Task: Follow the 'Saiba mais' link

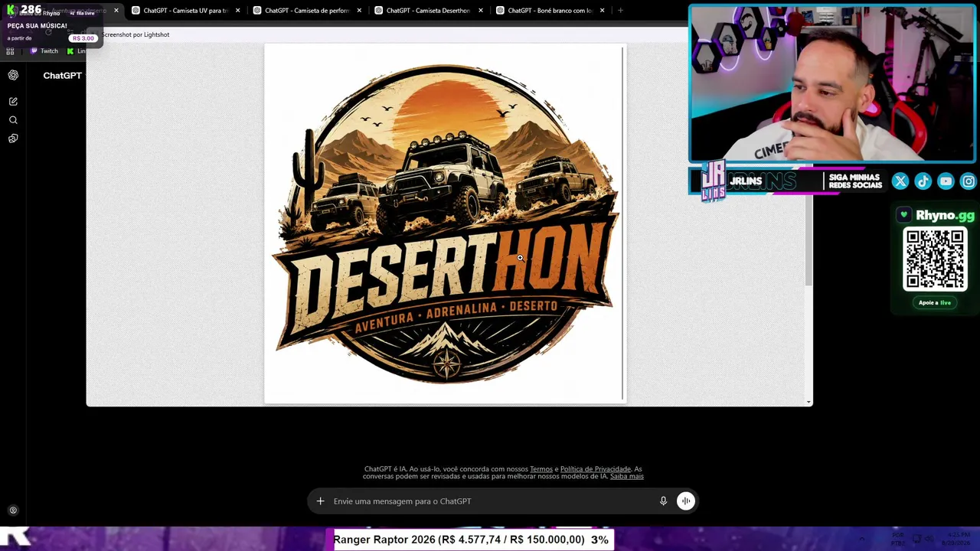Action: [627, 476]
